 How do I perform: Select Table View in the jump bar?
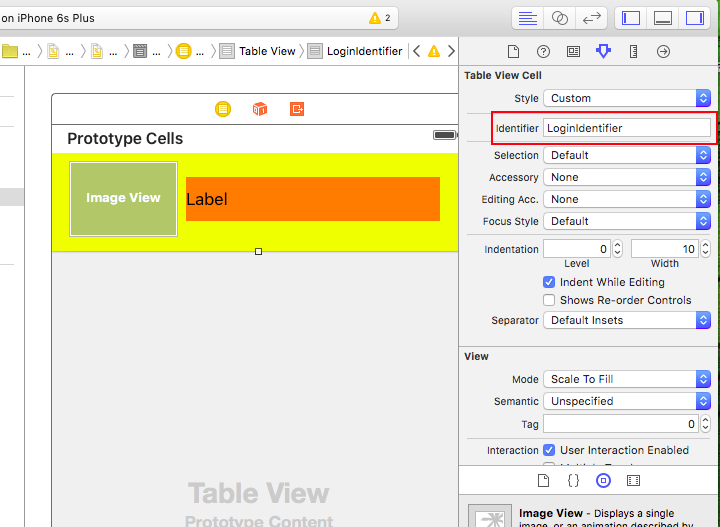point(258,51)
